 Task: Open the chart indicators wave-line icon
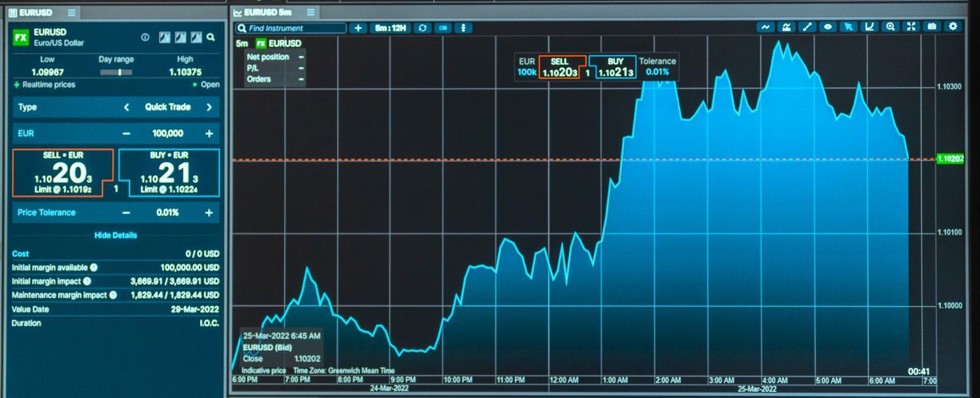click(766, 27)
